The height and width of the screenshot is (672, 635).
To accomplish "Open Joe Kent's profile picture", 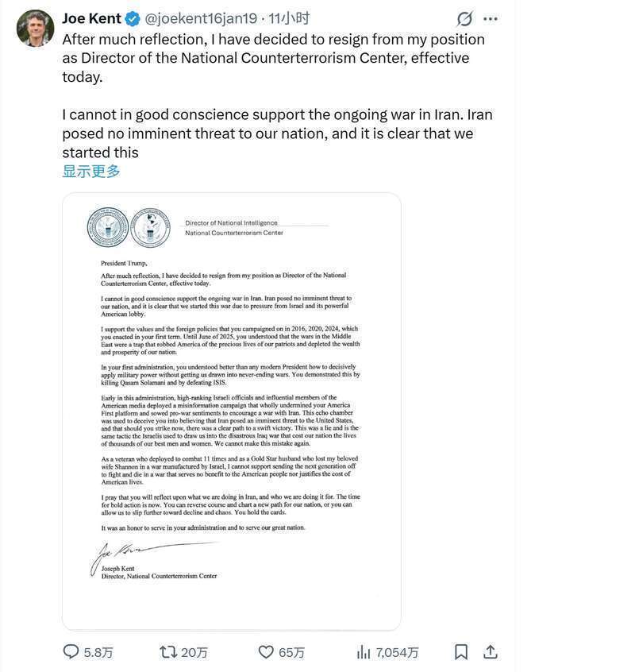I will click(35, 29).
